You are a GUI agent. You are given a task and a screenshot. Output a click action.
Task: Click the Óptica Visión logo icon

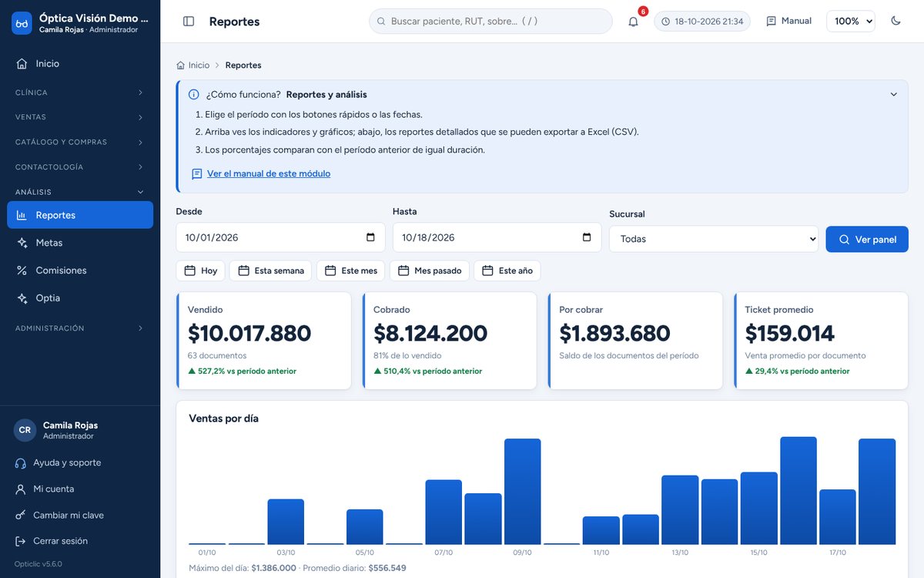[22, 23]
